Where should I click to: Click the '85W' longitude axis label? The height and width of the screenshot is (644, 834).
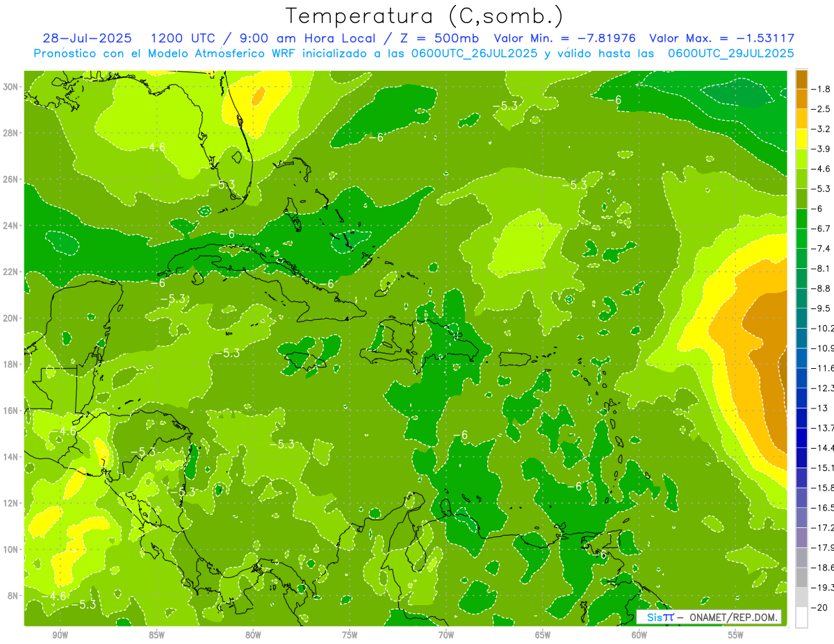[x=156, y=634]
